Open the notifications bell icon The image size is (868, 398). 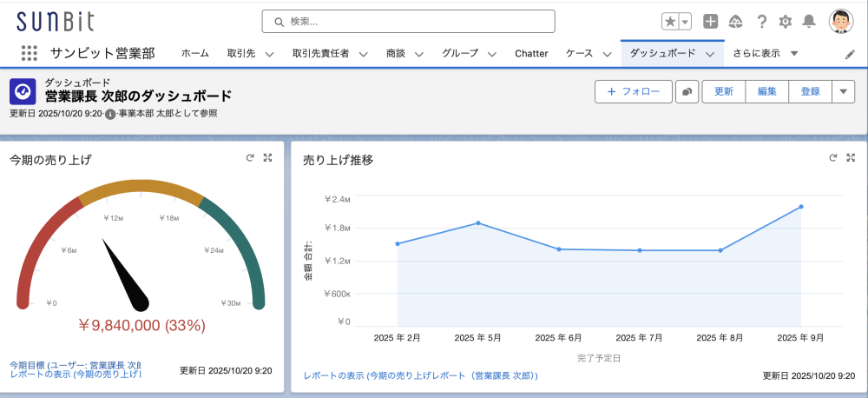[809, 22]
